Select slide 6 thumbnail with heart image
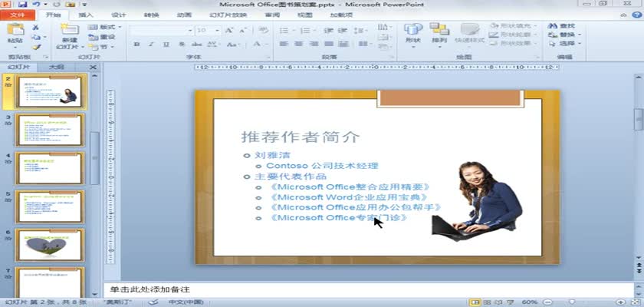The height and width of the screenshot is (307, 644). [x=50, y=246]
